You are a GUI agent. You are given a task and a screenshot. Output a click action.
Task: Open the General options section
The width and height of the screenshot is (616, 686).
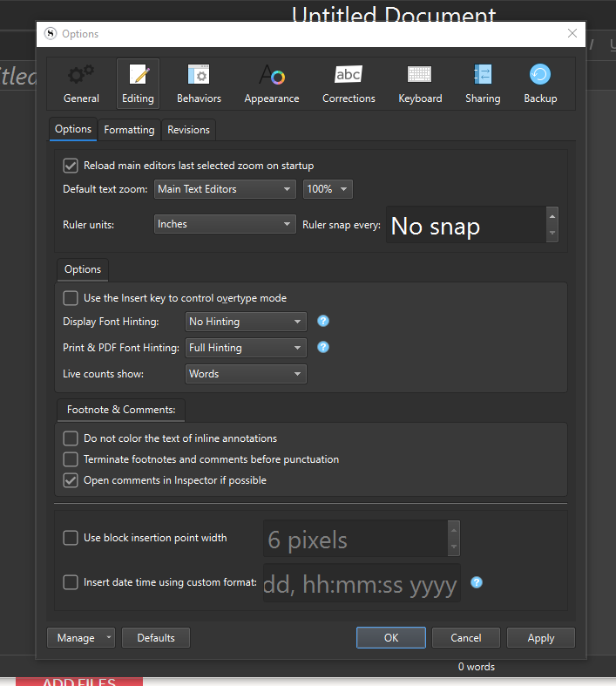(x=81, y=84)
